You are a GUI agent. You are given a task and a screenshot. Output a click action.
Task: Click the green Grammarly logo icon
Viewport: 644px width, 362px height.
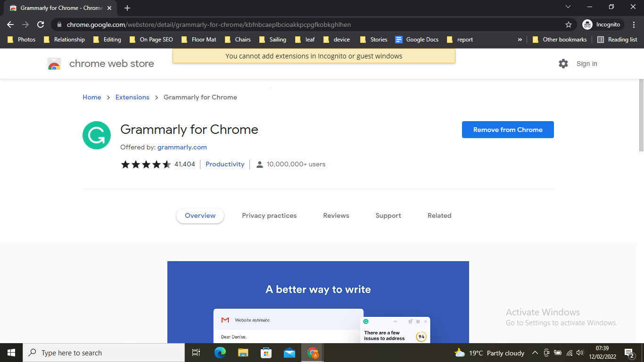[x=97, y=135]
